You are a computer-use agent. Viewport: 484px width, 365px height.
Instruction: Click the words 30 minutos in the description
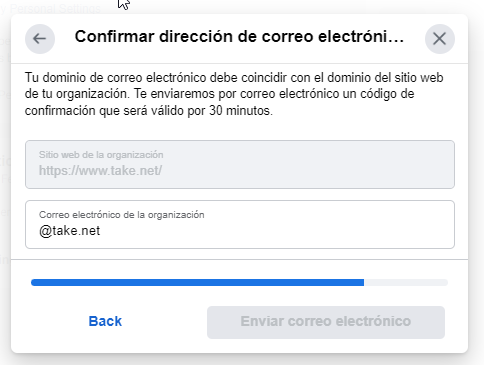tap(241, 111)
